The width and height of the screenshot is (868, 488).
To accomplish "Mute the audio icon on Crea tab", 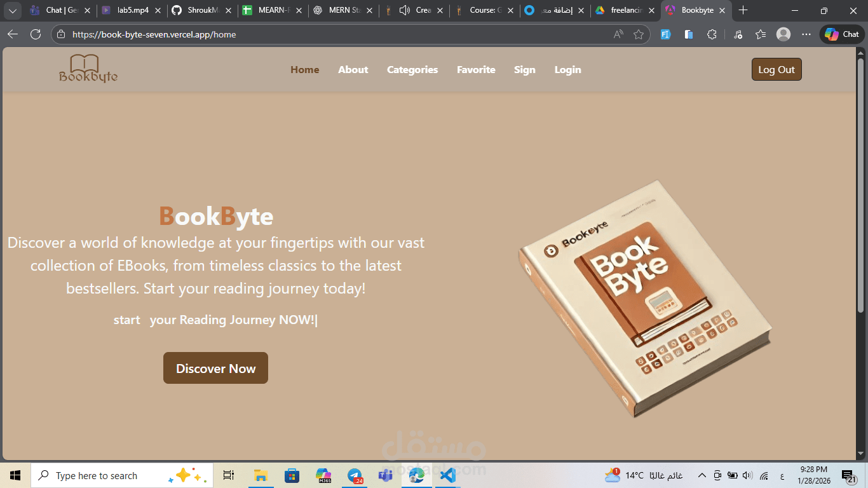I will click(x=404, y=10).
